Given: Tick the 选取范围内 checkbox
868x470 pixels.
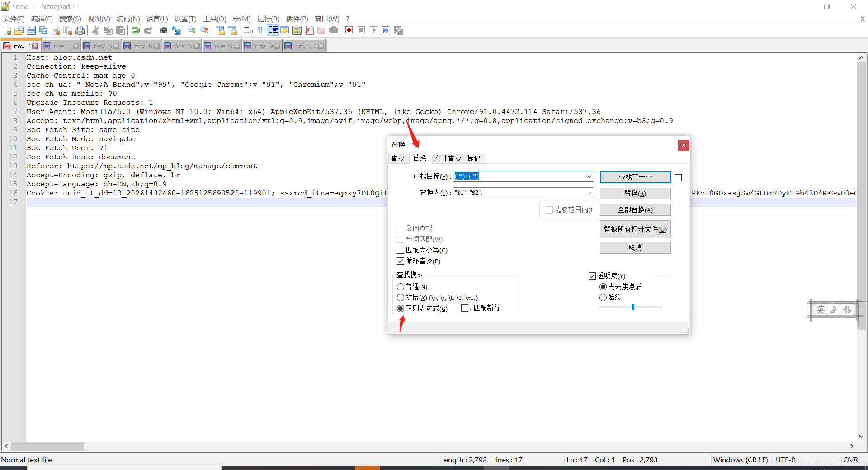Looking at the screenshot, I should click(549, 210).
